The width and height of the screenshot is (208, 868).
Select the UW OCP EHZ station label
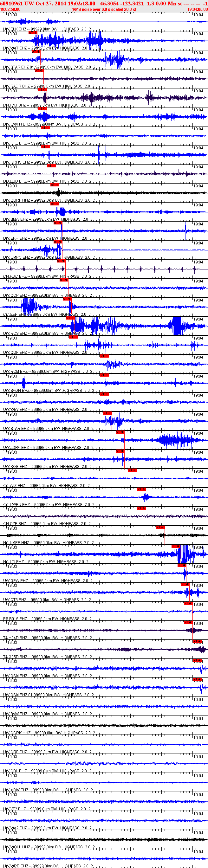point(48,295)
